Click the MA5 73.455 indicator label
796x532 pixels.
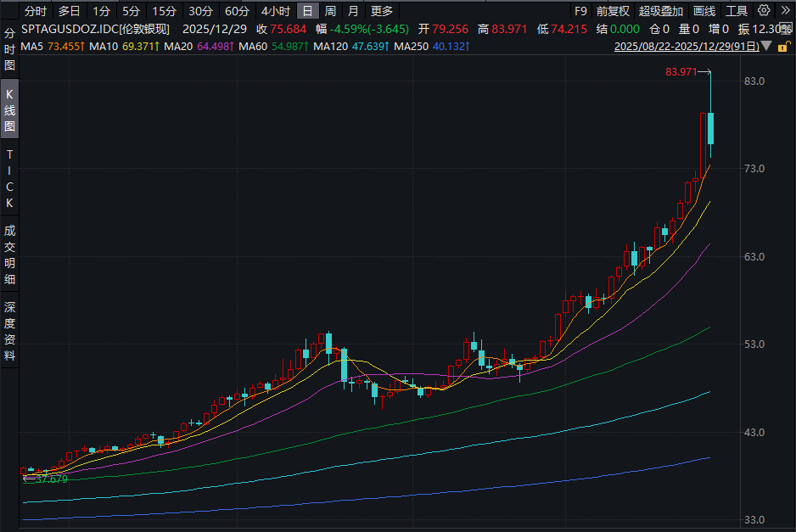[53, 46]
